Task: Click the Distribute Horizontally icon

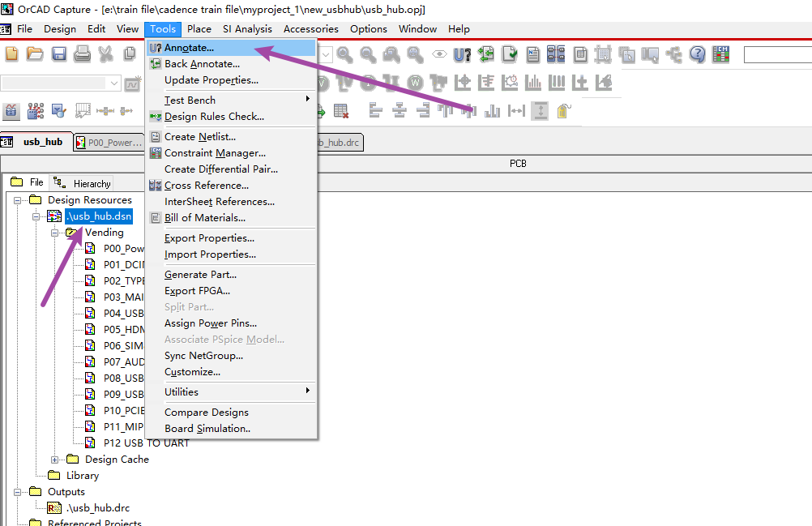Action: click(x=516, y=110)
